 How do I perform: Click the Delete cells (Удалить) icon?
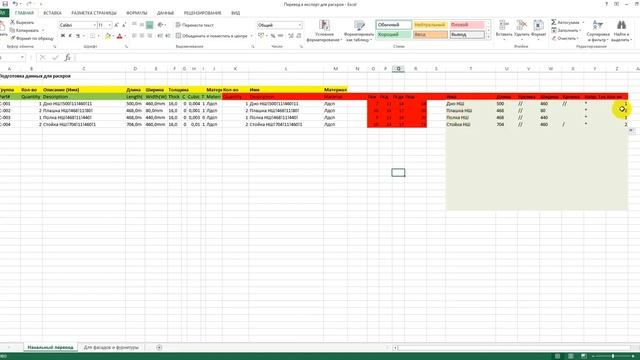coord(521,25)
